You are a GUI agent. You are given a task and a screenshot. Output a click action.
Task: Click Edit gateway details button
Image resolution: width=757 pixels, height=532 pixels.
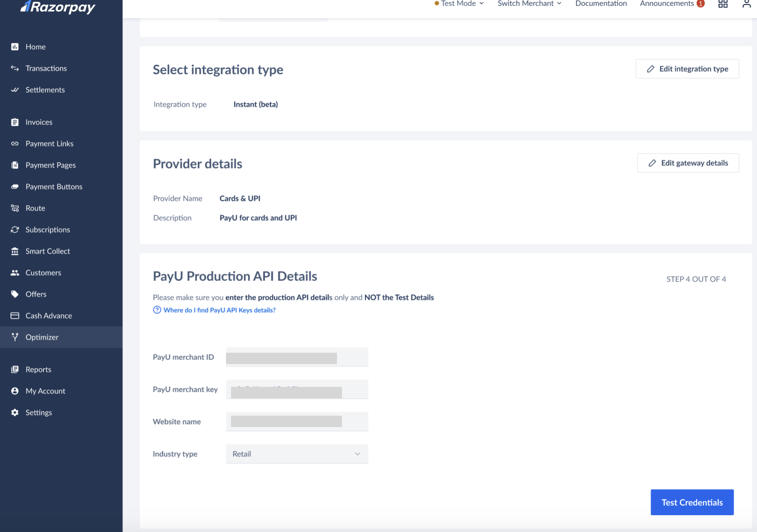(688, 163)
